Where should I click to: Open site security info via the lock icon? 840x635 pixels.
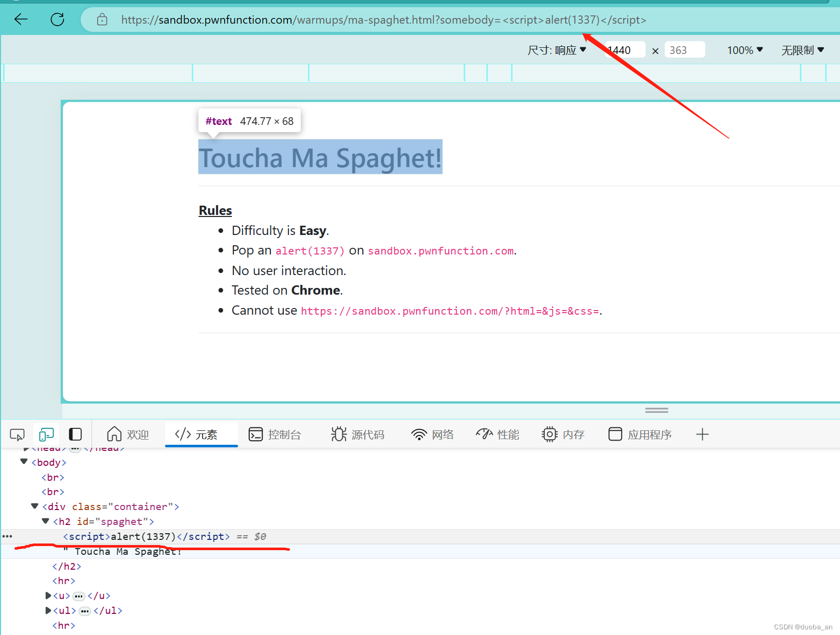point(102,20)
